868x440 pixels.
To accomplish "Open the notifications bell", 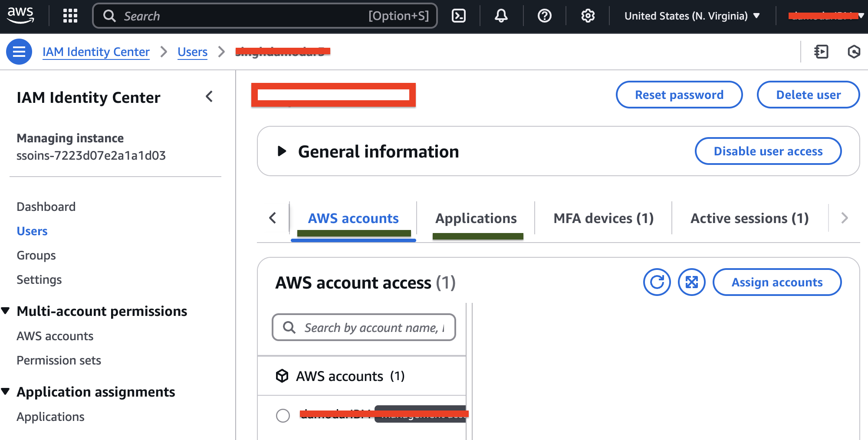I will click(501, 16).
